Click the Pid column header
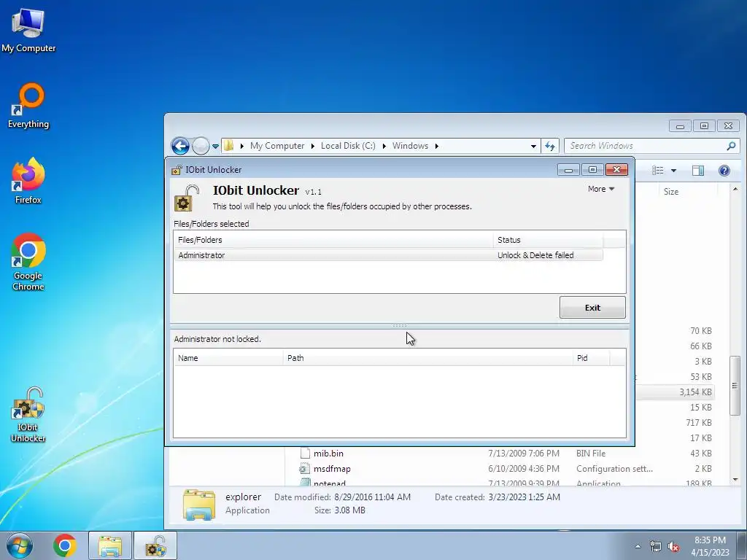747x560 pixels. point(591,358)
